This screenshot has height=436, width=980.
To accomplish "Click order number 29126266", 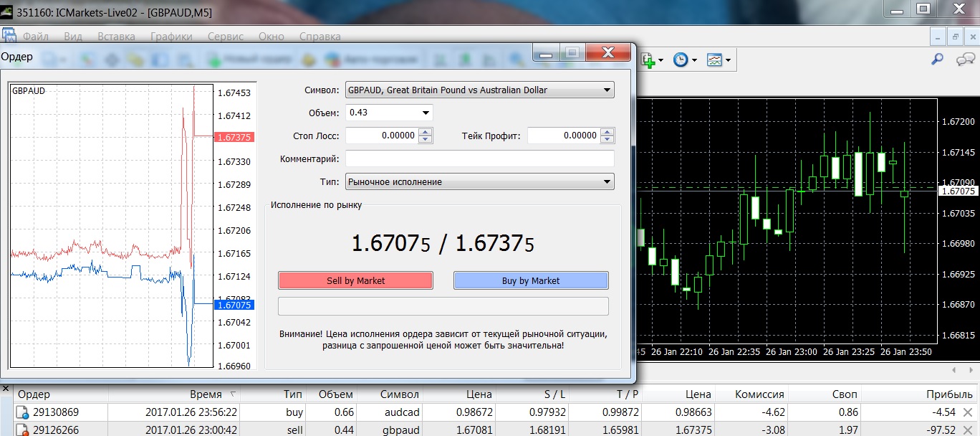I will coord(56,430).
